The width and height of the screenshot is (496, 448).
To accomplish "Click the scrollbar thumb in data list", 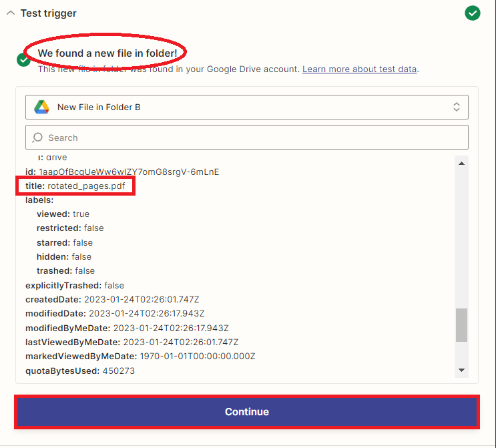I will [461, 325].
